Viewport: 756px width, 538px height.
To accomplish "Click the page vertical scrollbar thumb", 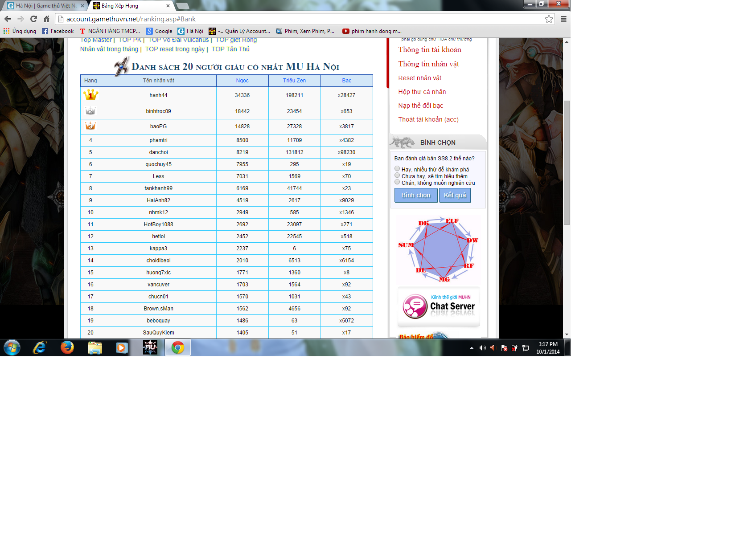I will [x=567, y=163].
